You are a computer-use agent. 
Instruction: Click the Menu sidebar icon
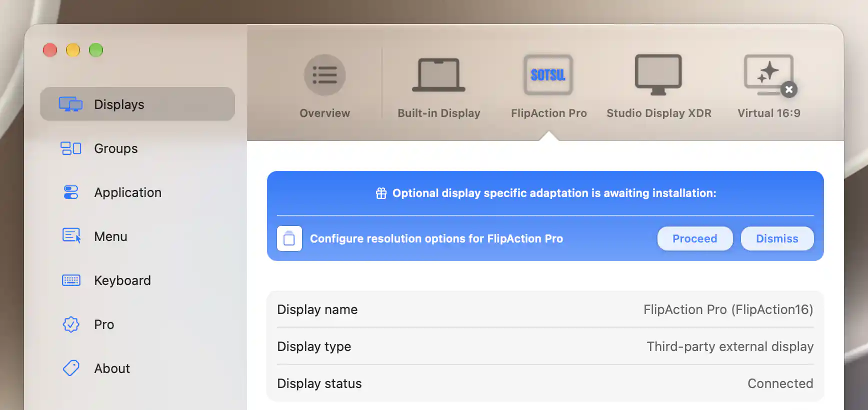click(x=71, y=236)
